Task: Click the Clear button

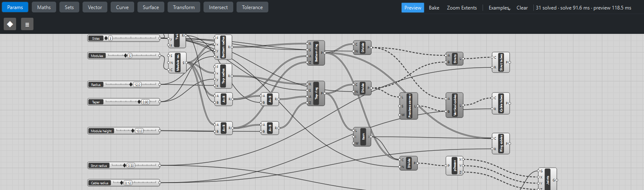Action: coord(522,8)
